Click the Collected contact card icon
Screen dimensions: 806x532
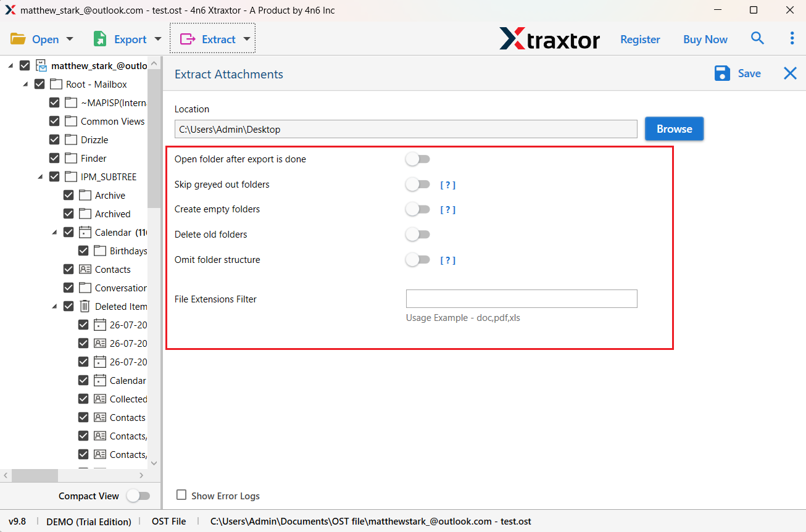[x=99, y=399]
